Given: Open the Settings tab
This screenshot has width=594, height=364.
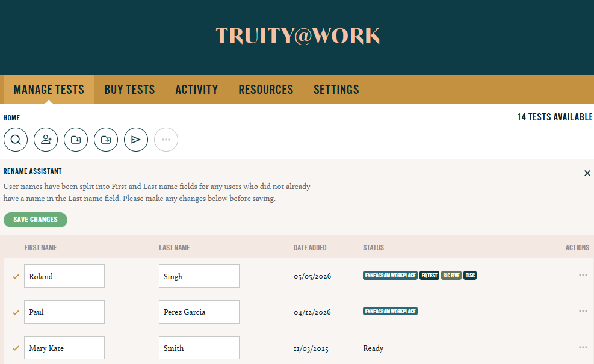Looking at the screenshot, I should click(336, 90).
